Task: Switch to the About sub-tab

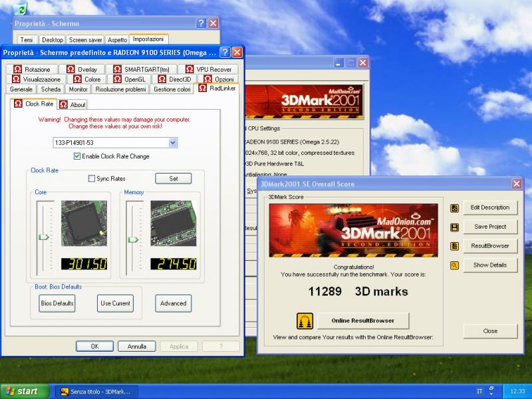Action: pyautogui.click(x=72, y=105)
